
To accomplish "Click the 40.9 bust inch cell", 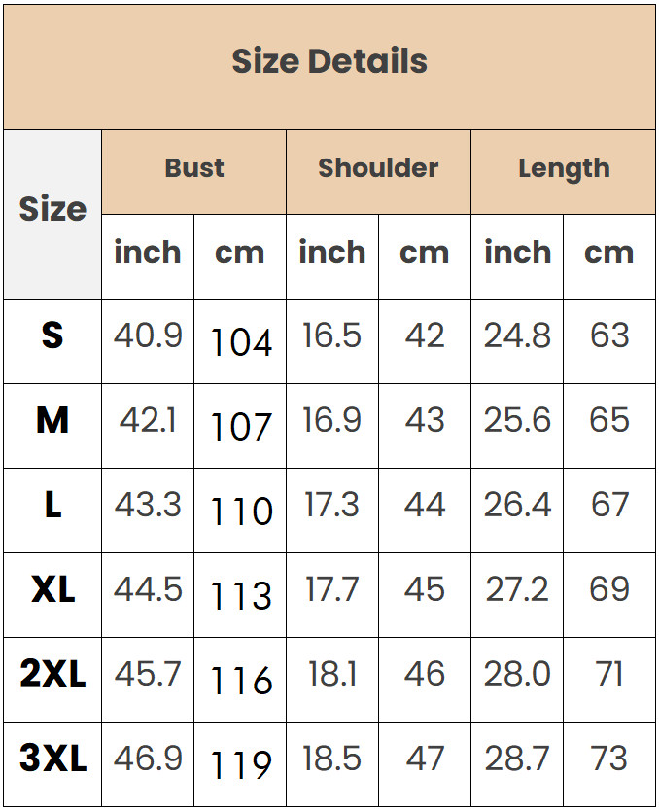I will point(148,336).
